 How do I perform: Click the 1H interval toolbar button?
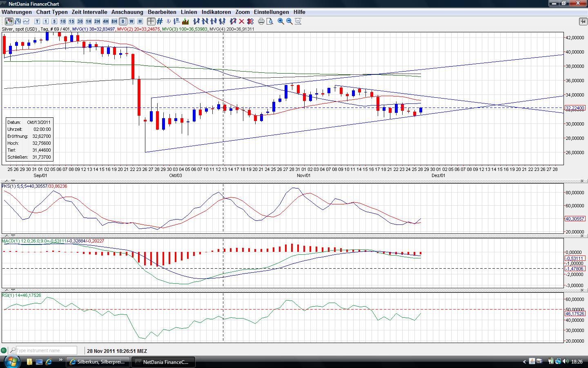point(88,21)
